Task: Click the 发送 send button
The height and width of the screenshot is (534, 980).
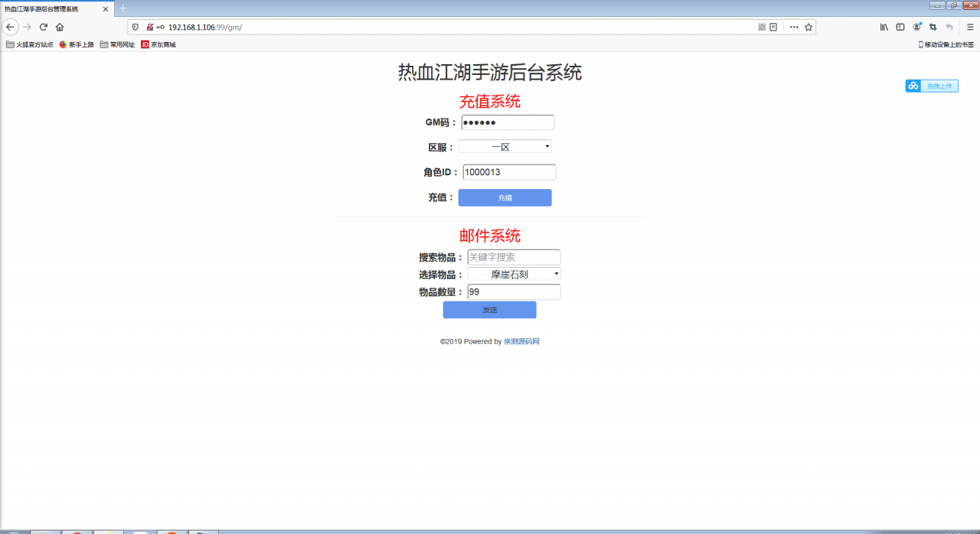Action: click(489, 309)
